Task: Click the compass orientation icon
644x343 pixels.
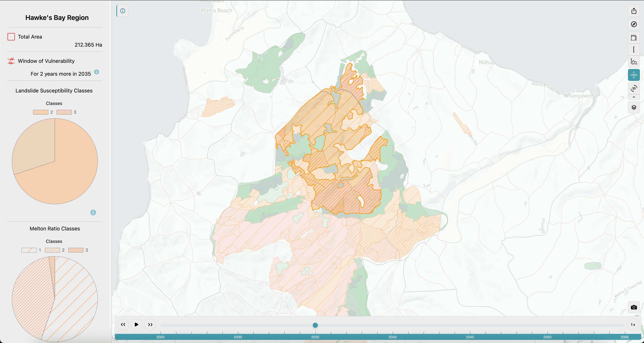Action: pyautogui.click(x=634, y=24)
